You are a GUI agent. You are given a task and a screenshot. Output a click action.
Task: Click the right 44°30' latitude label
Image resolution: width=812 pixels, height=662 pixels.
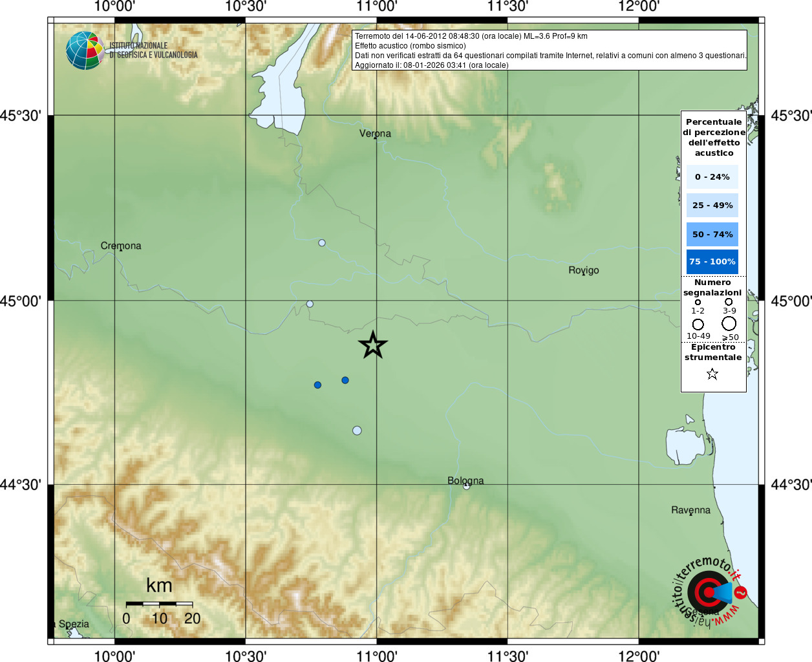[x=791, y=484]
